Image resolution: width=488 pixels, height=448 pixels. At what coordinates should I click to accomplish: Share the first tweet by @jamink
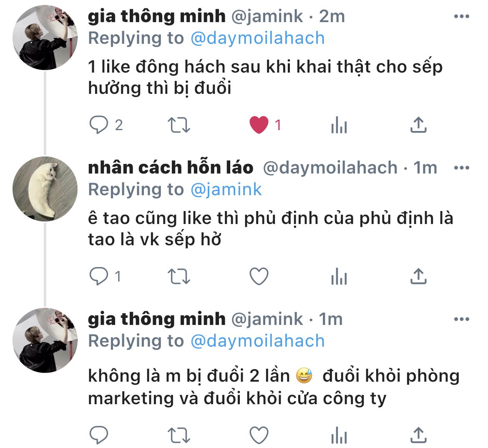click(418, 125)
